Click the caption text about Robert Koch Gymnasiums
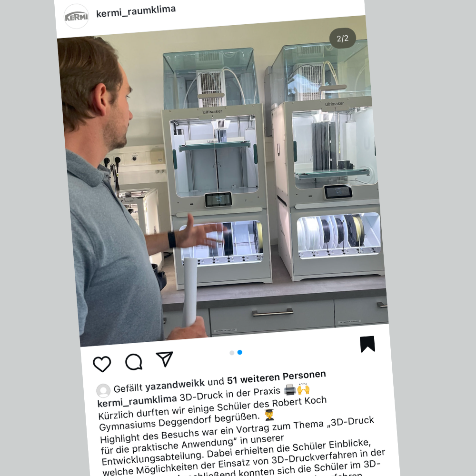Viewport: 476px width, 476px height. pos(212,413)
